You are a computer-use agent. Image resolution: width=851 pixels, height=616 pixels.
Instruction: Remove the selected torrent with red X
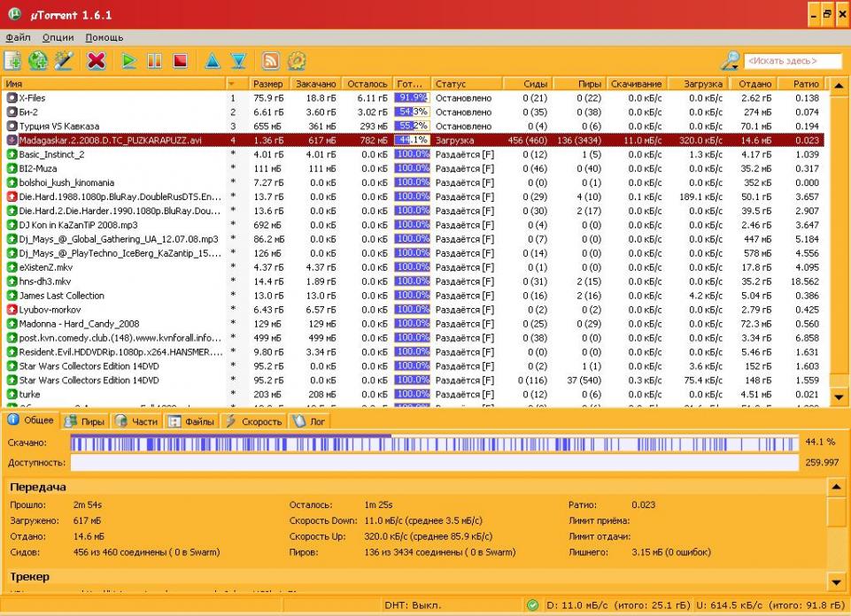click(x=96, y=61)
